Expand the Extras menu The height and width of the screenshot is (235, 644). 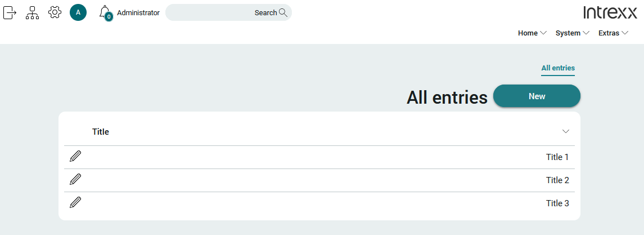[x=613, y=33]
